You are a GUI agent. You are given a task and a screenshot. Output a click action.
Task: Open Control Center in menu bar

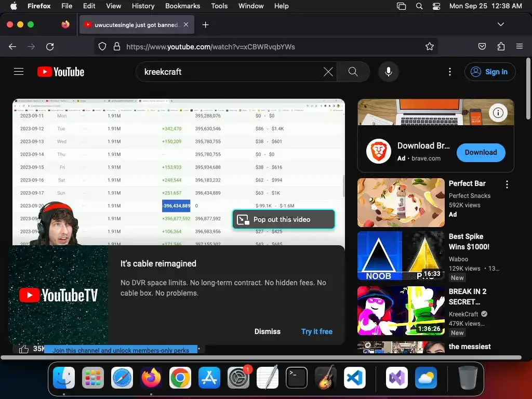tap(436, 6)
